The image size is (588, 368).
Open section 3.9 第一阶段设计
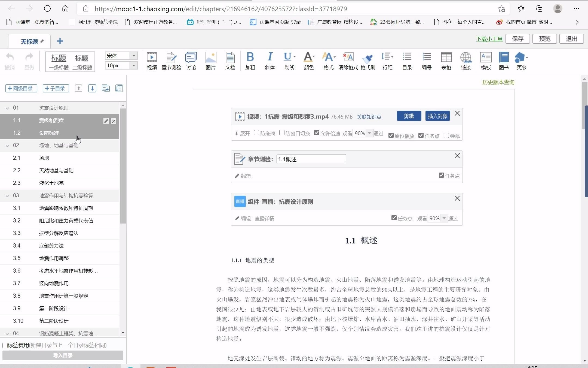click(x=60, y=308)
